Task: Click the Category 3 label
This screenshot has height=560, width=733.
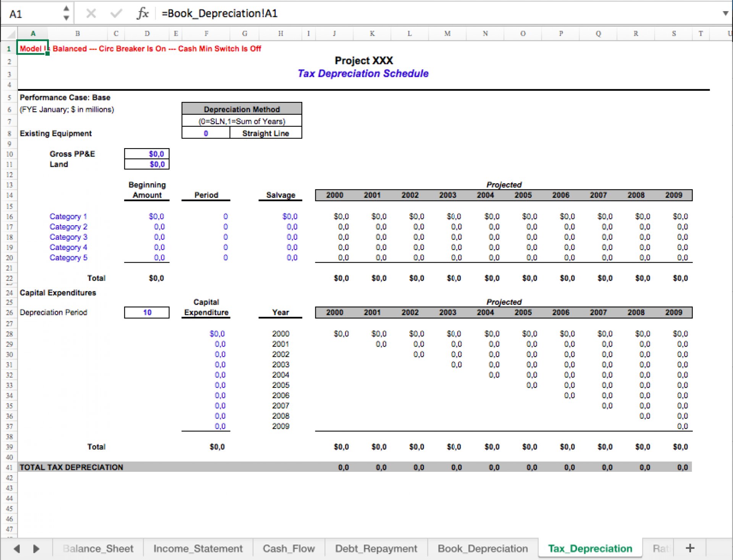Action: [x=68, y=237]
